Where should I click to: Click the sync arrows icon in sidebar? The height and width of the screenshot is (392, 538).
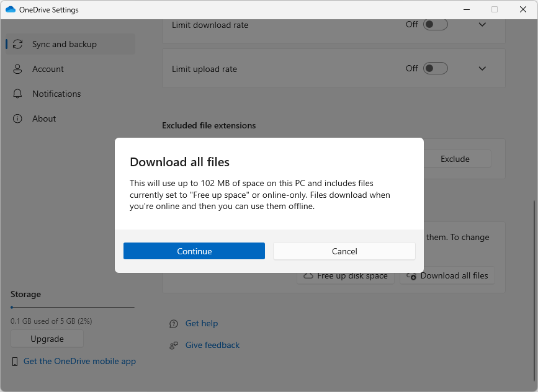[x=17, y=44]
